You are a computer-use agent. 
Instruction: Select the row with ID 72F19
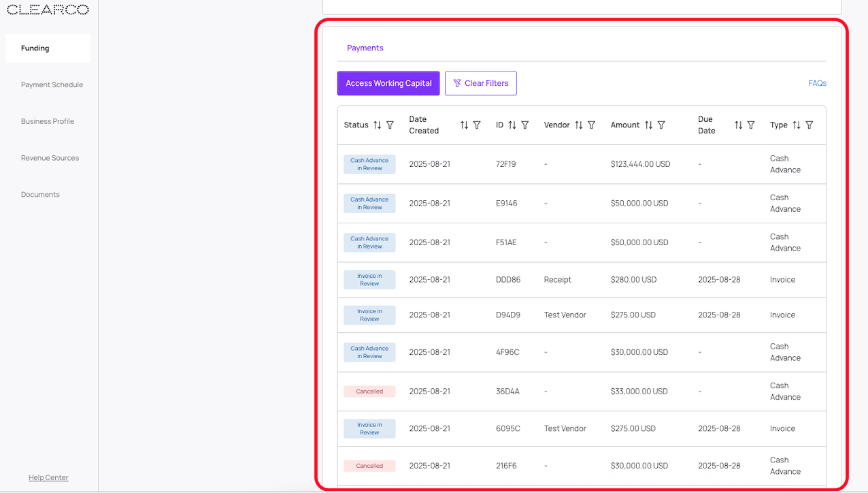pyautogui.click(x=506, y=164)
